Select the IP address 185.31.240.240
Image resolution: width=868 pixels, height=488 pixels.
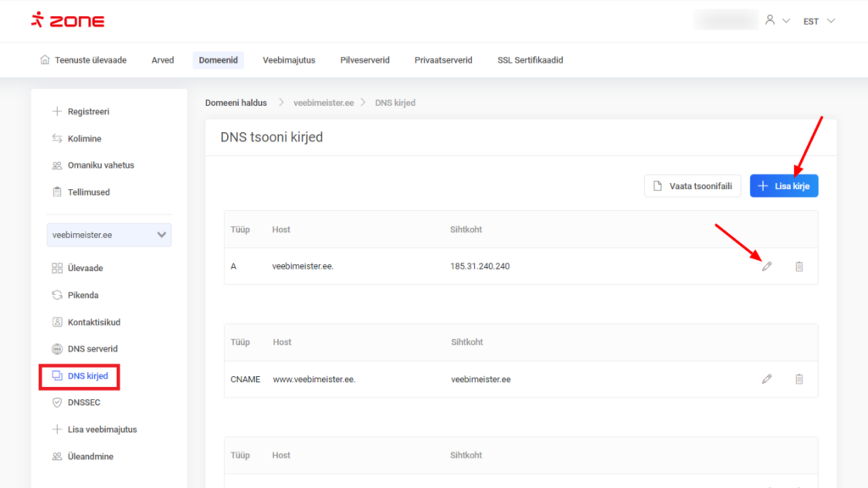(x=480, y=266)
